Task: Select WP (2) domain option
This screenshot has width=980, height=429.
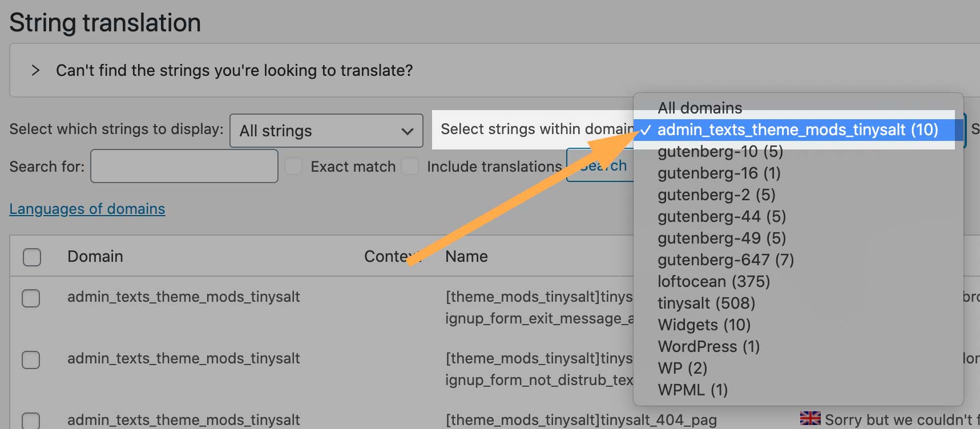Action: (x=682, y=368)
